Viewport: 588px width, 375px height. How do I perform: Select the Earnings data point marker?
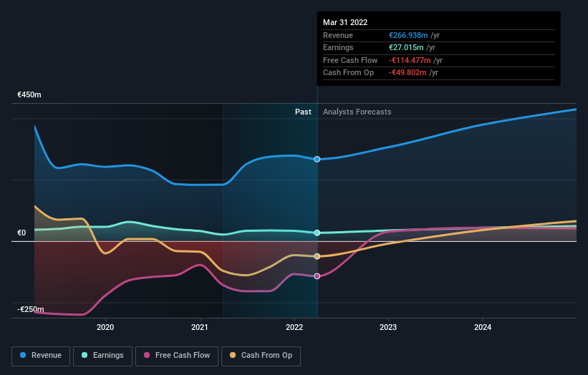317,233
